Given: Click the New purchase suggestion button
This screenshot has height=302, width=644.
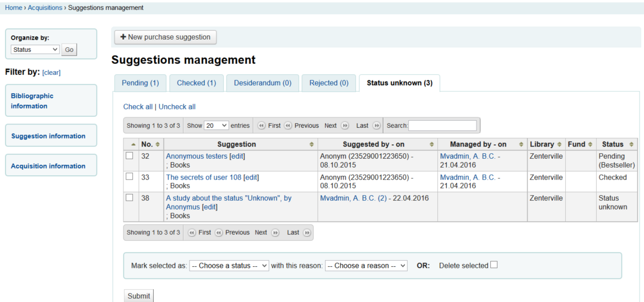Looking at the screenshot, I should pyautogui.click(x=165, y=37).
